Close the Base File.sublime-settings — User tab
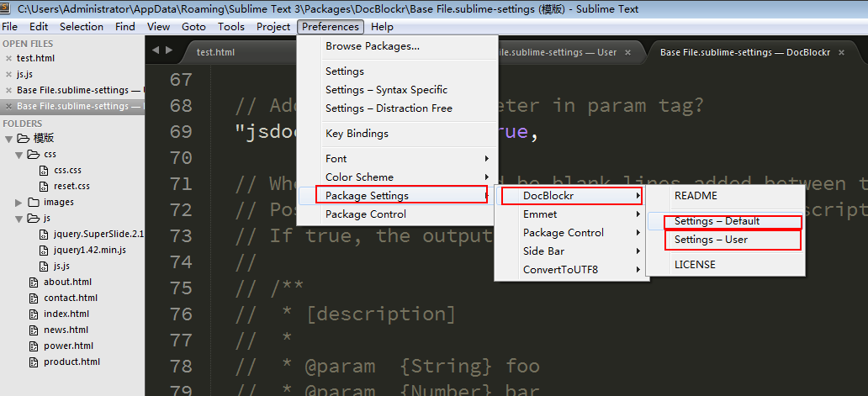 point(627,52)
